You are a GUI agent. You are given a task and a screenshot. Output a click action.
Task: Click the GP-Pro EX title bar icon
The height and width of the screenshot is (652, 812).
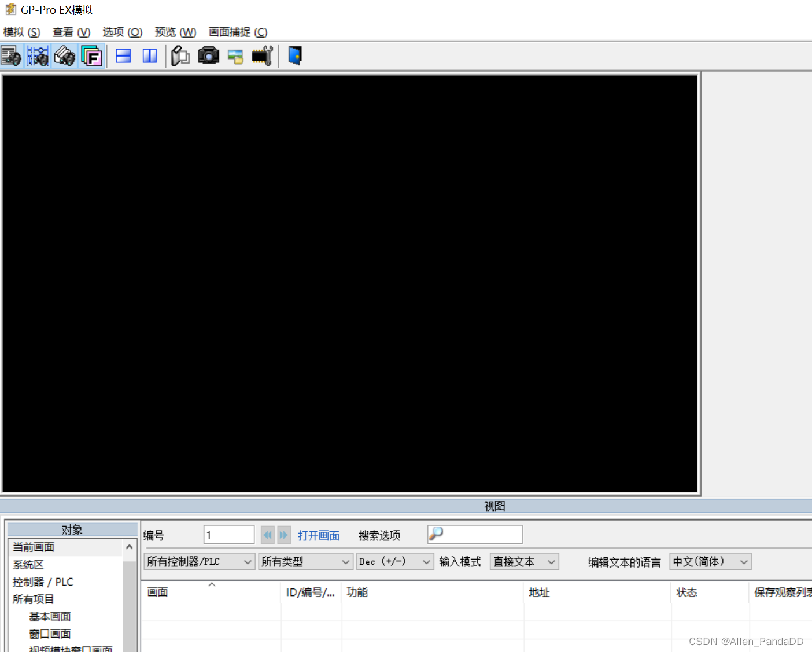pyautogui.click(x=10, y=9)
